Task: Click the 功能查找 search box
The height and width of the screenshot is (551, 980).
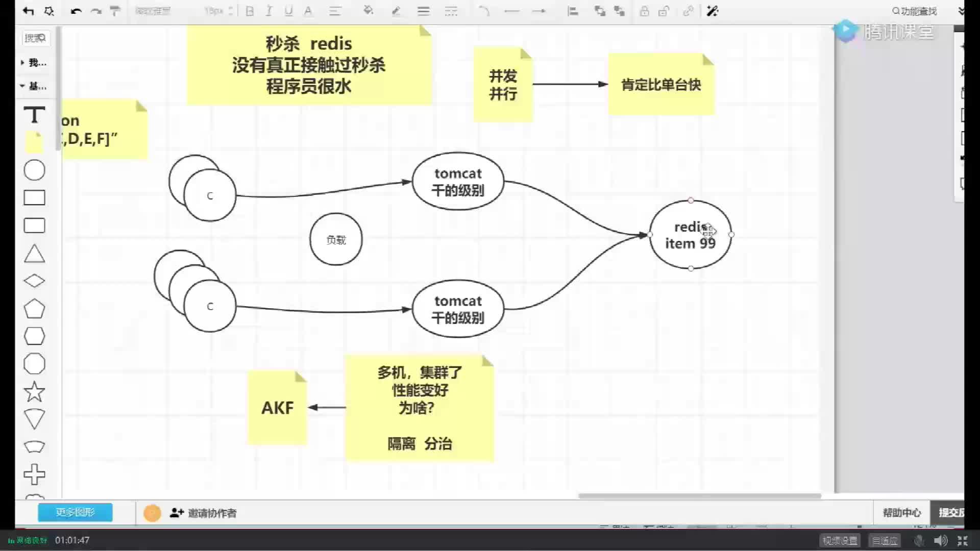Action: (x=914, y=11)
